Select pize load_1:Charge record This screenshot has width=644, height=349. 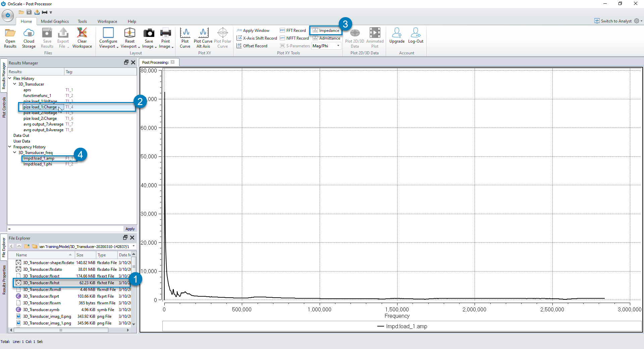point(40,107)
